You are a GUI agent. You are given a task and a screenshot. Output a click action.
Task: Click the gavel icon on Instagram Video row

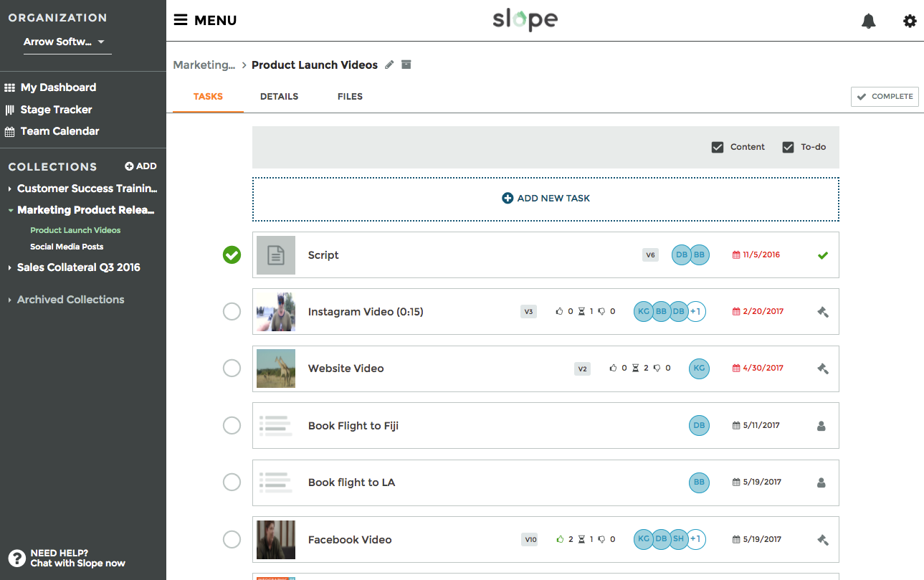822,312
